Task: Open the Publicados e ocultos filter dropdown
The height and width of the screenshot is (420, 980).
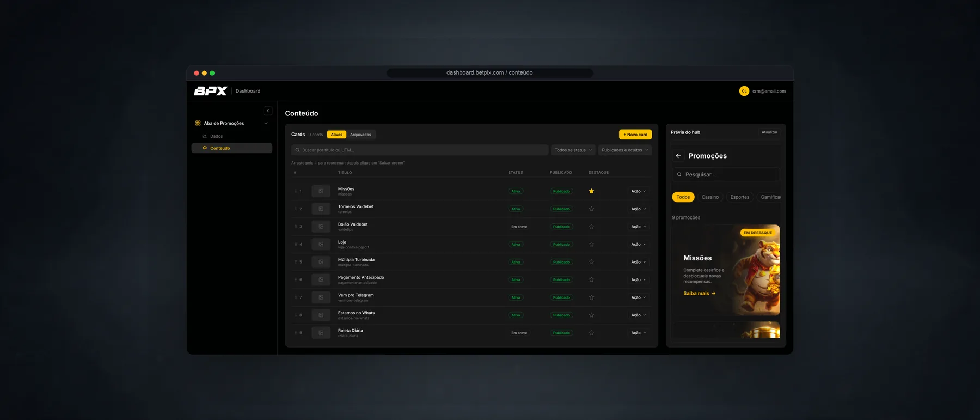Action: [625, 150]
